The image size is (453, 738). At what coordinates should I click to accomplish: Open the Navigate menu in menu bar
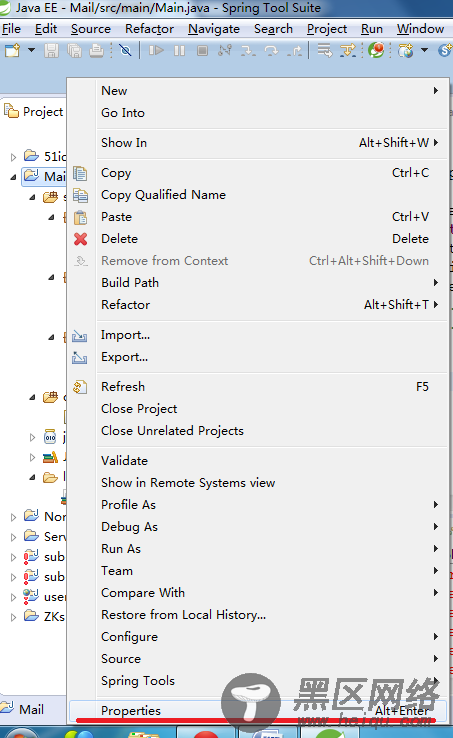pos(214,29)
